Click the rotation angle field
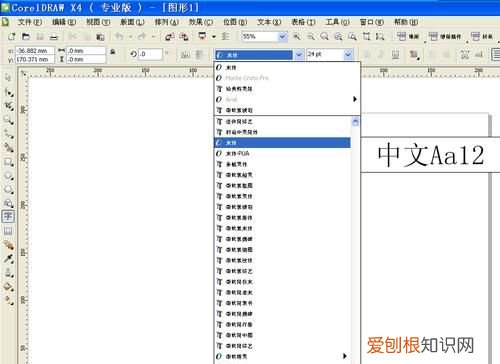 tap(150, 54)
